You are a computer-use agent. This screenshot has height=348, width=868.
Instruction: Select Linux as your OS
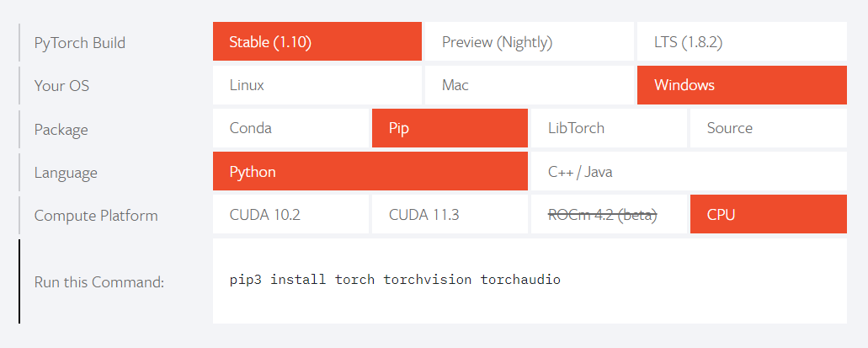click(317, 85)
